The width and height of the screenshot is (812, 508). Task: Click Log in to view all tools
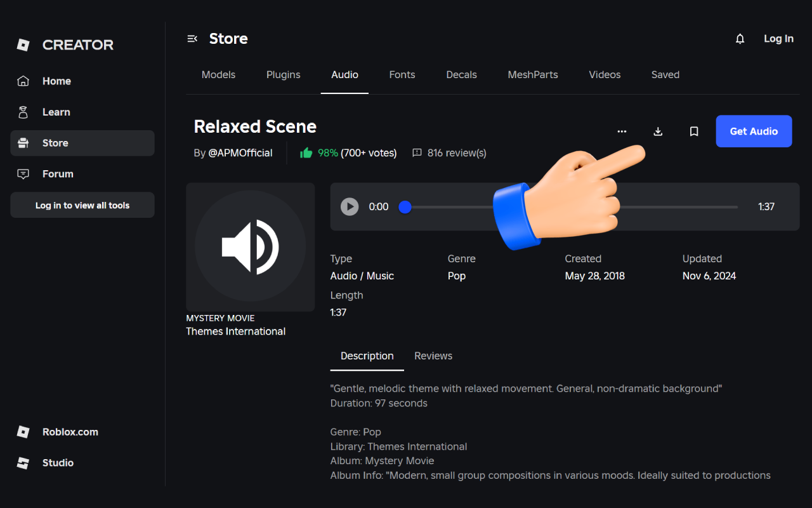click(x=82, y=205)
